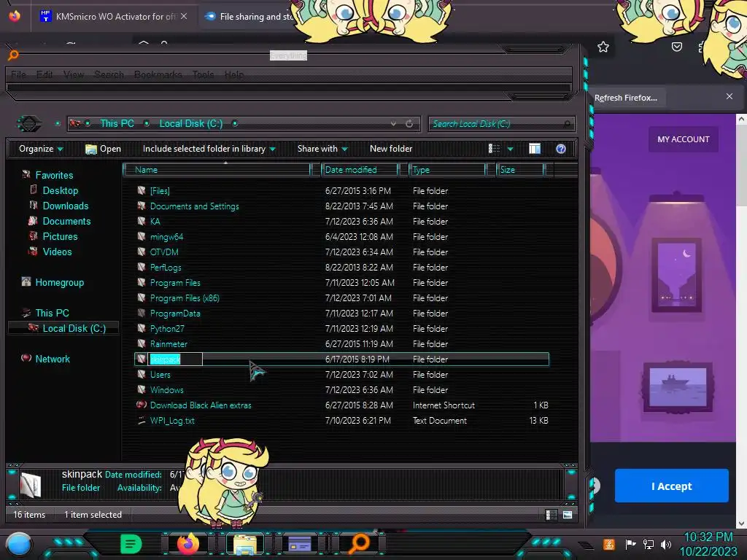Select Desktop in Favorites
Image resolution: width=747 pixels, height=560 pixels.
coord(61,190)
